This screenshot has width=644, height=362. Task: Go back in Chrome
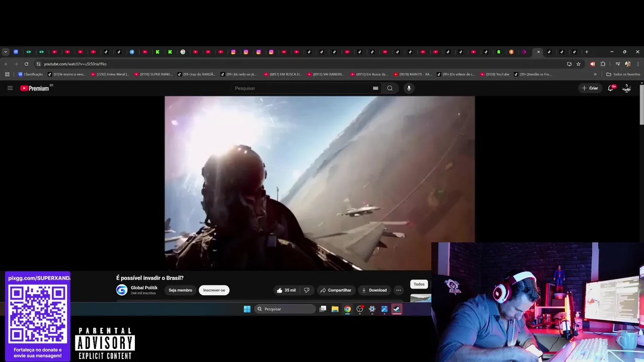click(6, 64)
